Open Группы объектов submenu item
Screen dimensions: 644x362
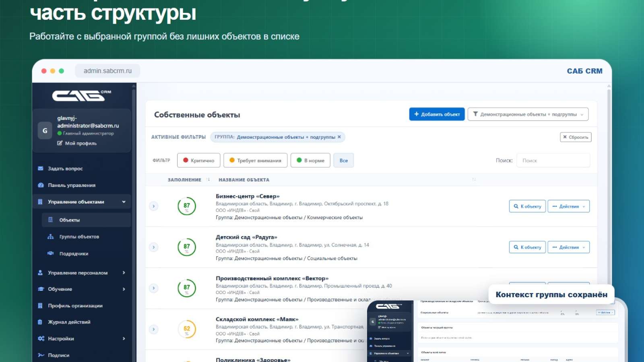pyautogui.click(x=86, y=237)
